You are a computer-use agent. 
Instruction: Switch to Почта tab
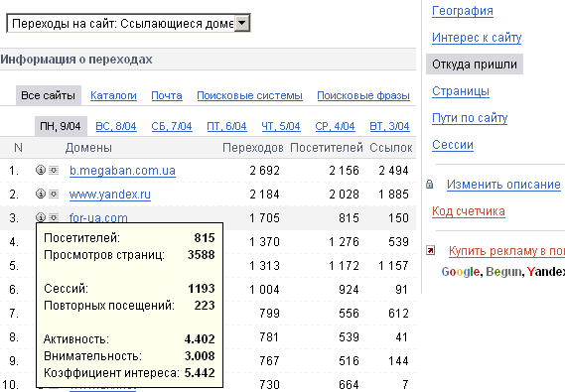pos(167,95)
